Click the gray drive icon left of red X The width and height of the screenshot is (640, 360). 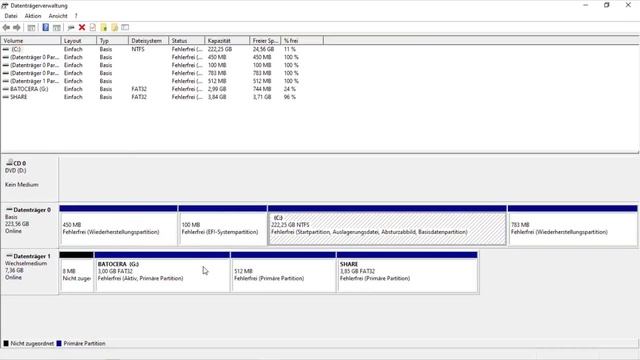(71, 27)
